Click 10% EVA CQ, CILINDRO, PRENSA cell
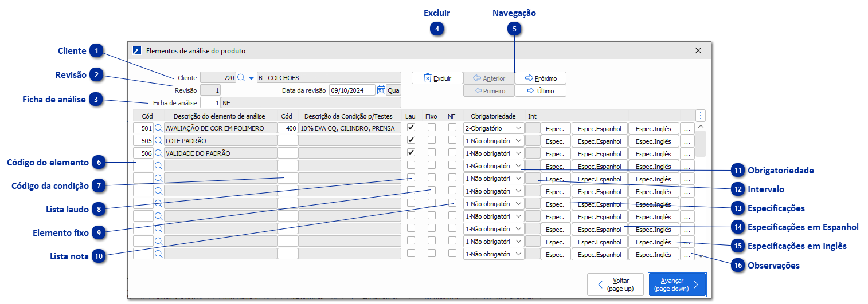The image size is (868, 304). click(x=350, y=128)
